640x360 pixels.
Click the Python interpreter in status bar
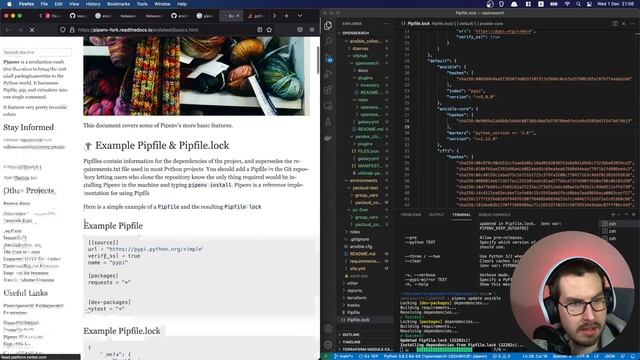(435, 356)
